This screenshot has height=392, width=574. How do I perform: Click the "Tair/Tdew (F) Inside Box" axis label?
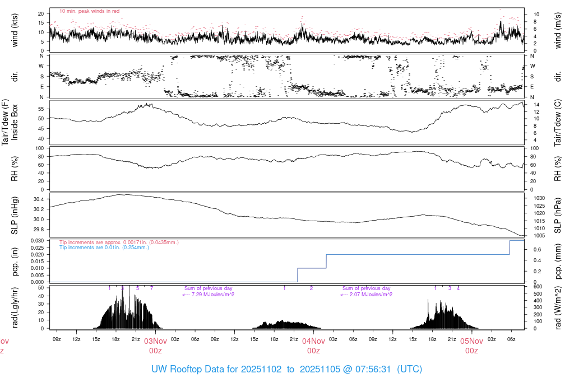point(10,123)
